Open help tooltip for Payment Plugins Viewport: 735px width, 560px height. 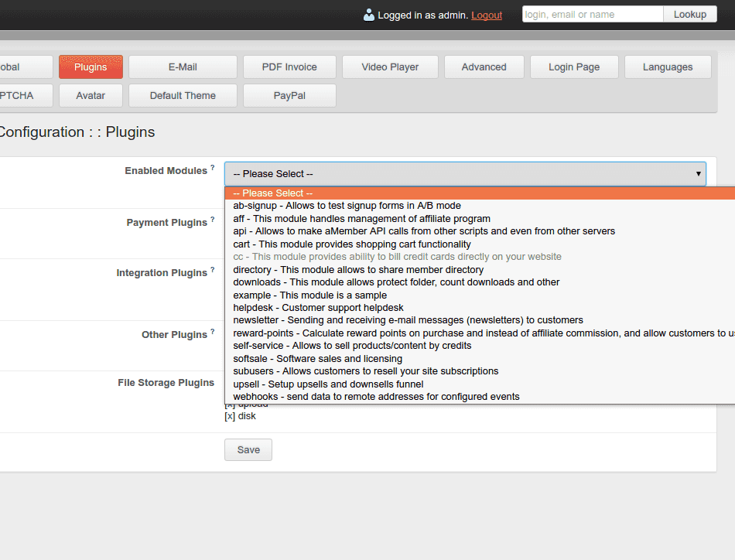(212, 219)
